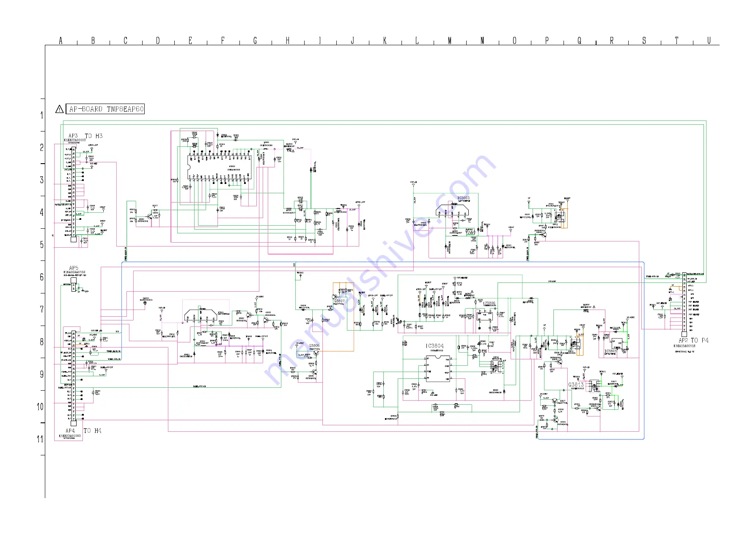Click the AP2 connector square end terminal
The image size is (756, 534).
(684, 334)
